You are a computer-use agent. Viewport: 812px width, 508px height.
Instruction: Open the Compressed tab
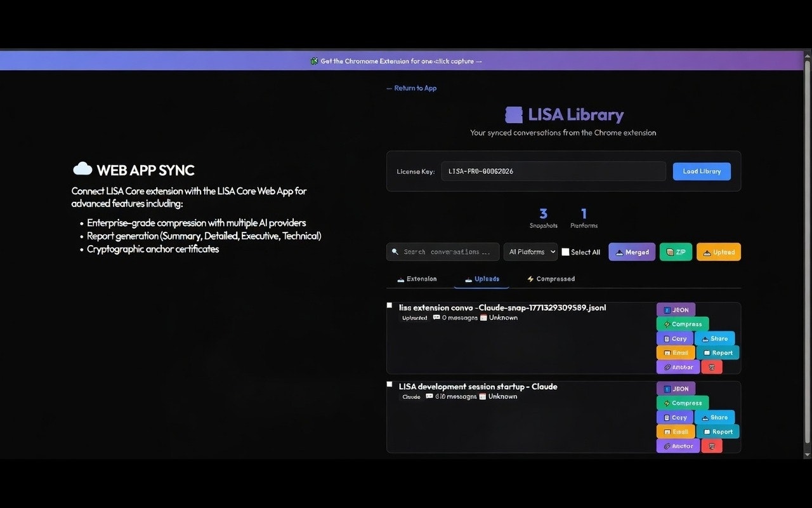click(551, 279)
